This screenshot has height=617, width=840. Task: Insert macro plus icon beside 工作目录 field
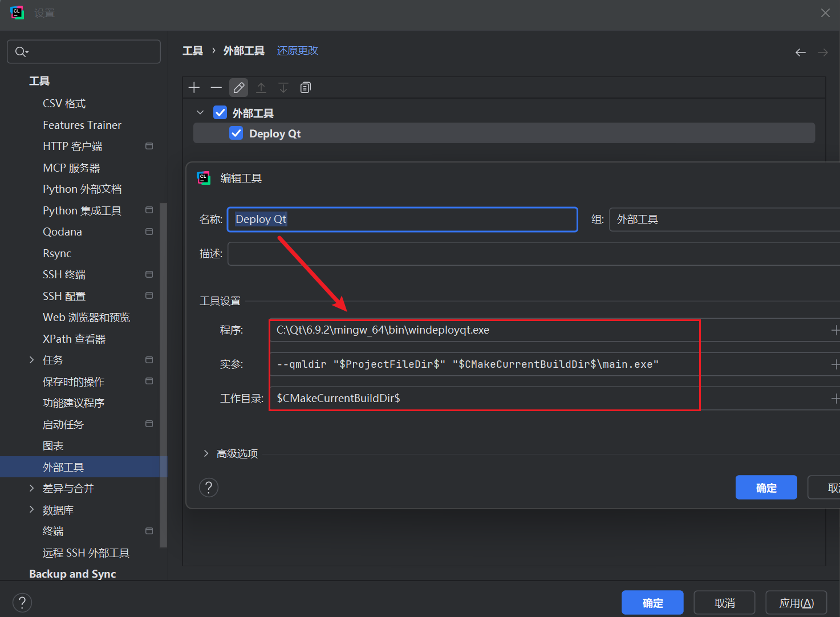(835, 399)
